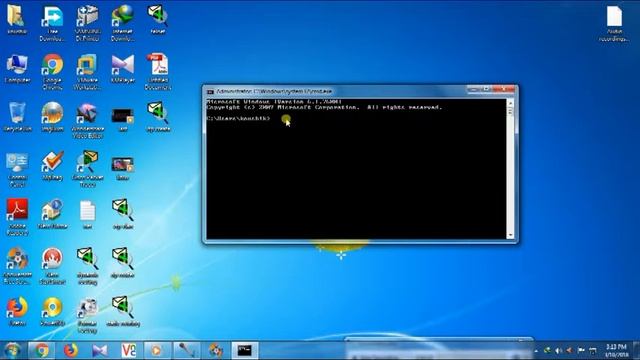Open the telnet Packet Tracer file on desktop
Image resolution: width=640 pixels, height=360 pixels.
pos(158,20)
